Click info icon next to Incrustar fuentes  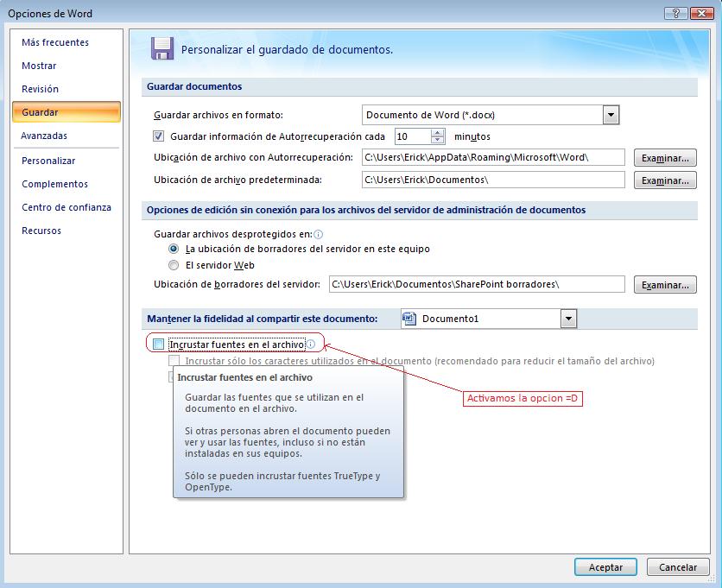click(x=311, y=344)
